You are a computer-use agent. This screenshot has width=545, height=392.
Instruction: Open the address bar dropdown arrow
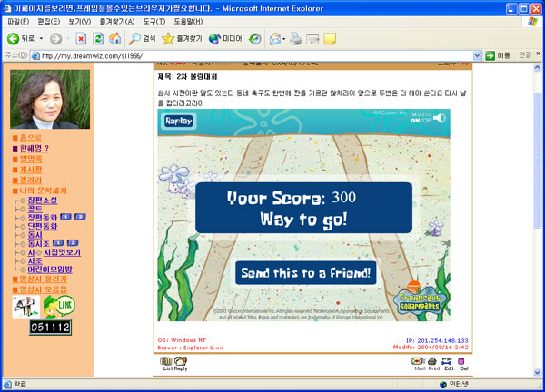coord(477,55)
